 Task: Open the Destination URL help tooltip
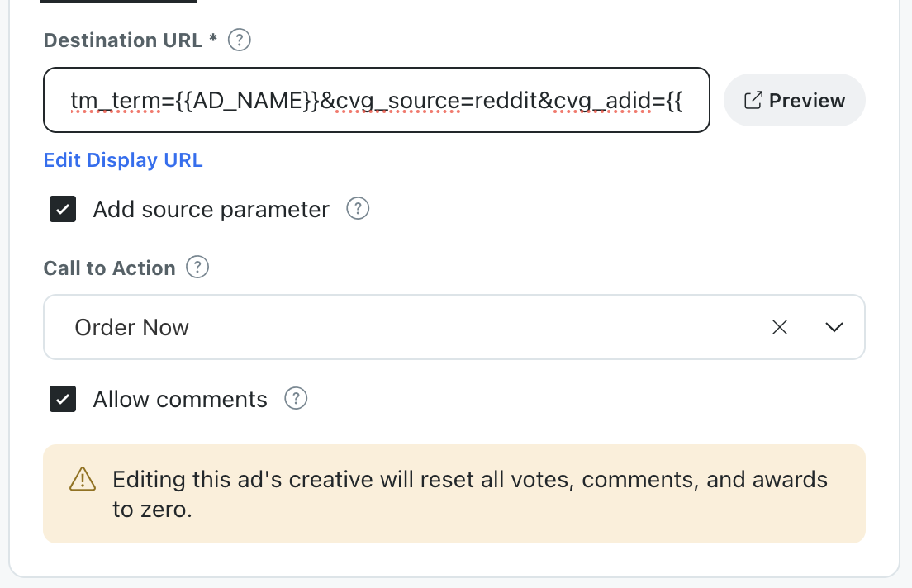coord(239,40)
